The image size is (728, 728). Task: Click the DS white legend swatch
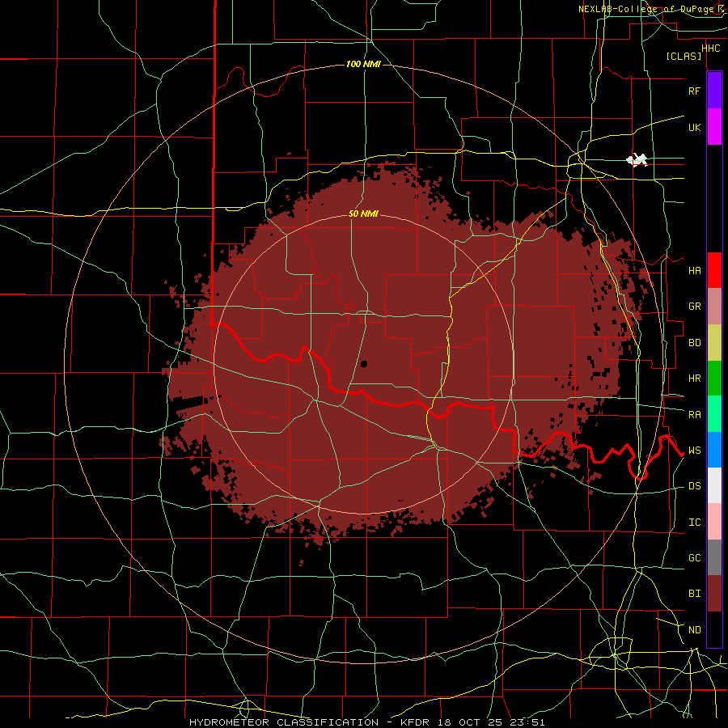pyautogui.click(x=714, y=485)
